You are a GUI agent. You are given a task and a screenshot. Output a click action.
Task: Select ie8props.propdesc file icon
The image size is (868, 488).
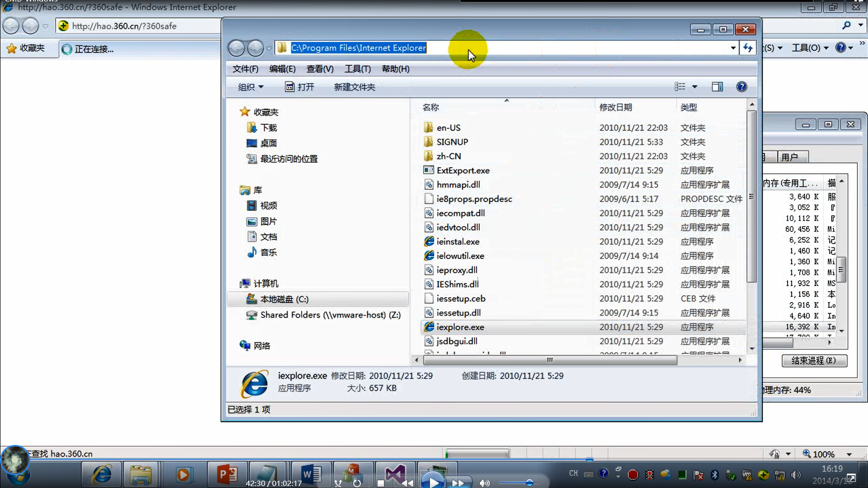428,198
